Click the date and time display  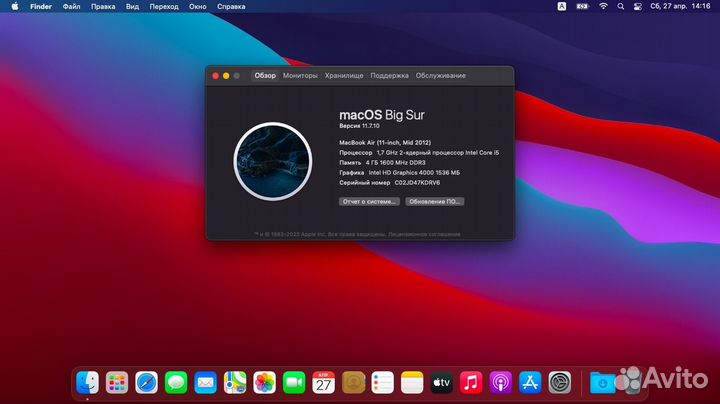(x=680, y=6)
